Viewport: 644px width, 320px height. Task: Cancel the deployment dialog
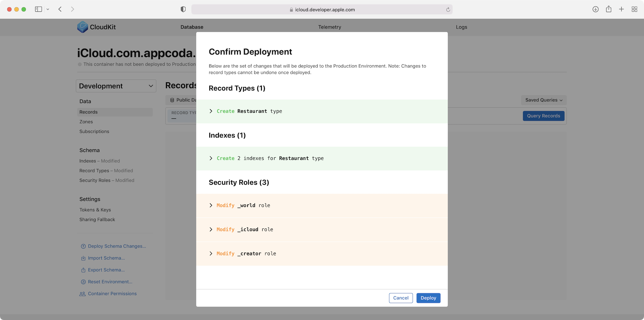(x=400, y=298)
